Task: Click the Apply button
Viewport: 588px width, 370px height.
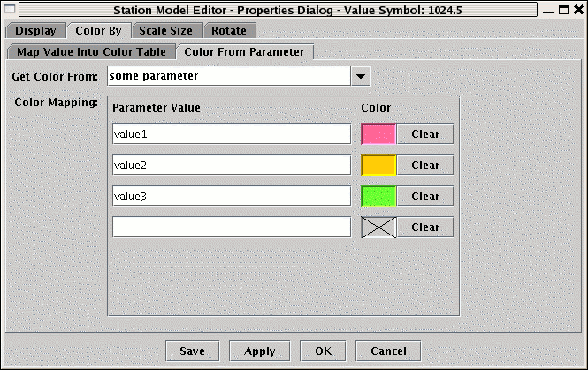Action: click(259, 351)
